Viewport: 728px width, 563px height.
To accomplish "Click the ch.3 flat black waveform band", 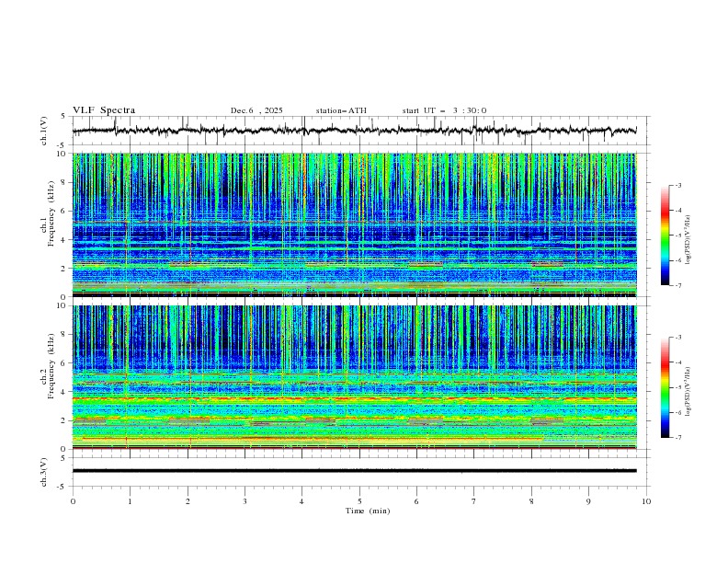I will (354, 471).
